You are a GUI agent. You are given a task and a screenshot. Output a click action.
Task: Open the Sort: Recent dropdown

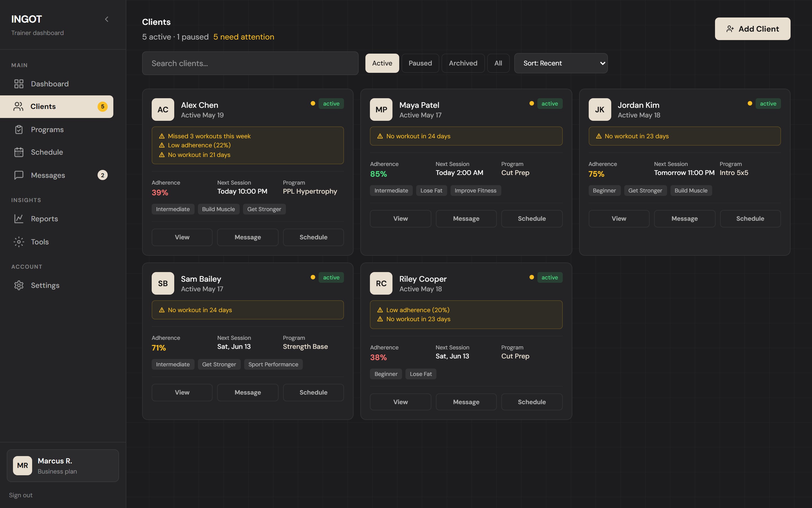561,63
